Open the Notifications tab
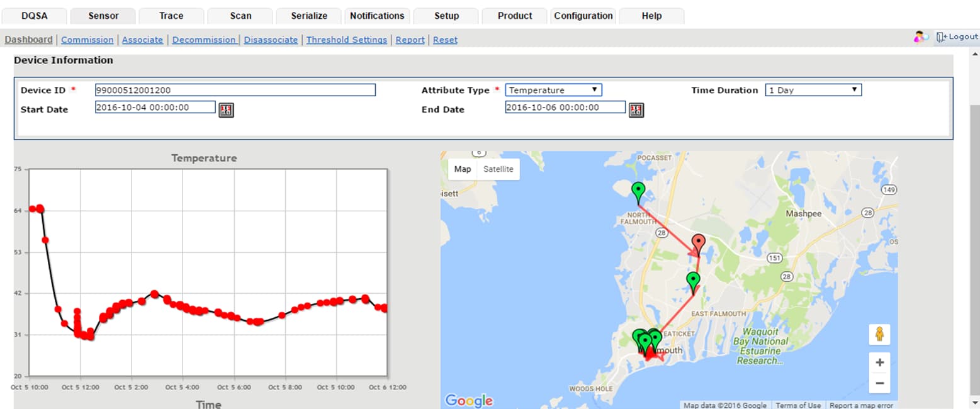This screenshot has height=409, width=980. (x=377, y=16)
